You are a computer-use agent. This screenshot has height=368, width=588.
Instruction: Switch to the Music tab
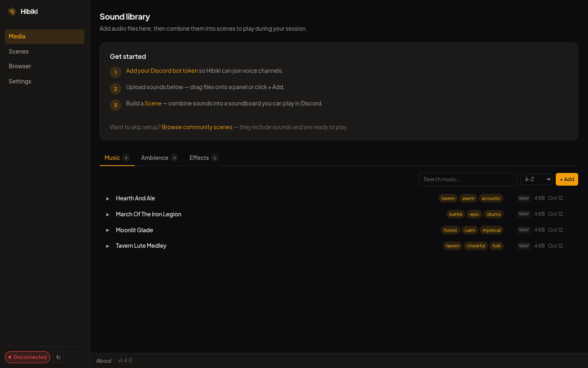117,158
